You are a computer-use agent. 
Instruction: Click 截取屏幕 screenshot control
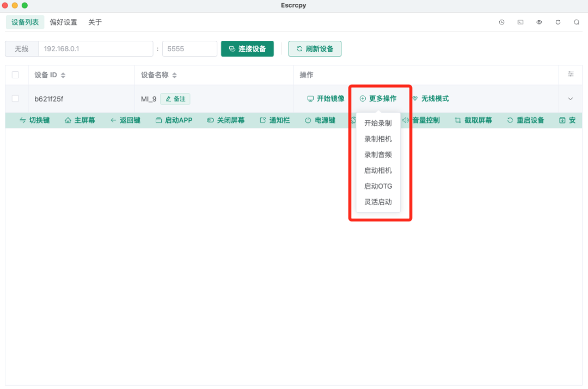(473, 120)
